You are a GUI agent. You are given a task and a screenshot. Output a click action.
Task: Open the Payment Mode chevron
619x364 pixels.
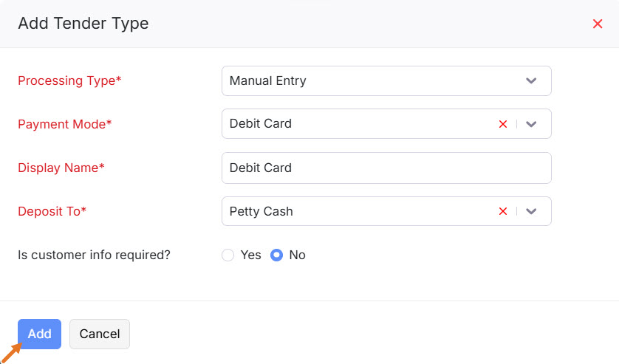tap(531, 124)
